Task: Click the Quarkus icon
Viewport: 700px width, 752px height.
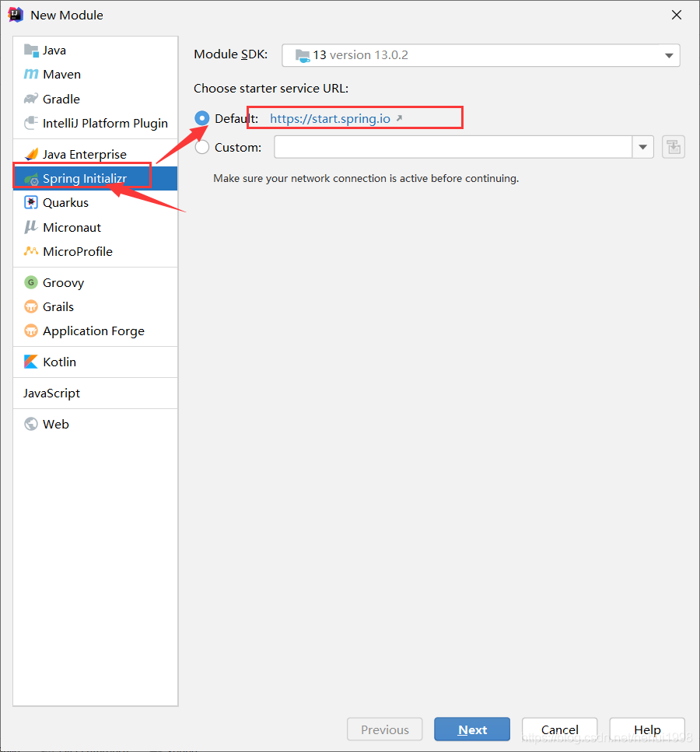Action: 31,202
